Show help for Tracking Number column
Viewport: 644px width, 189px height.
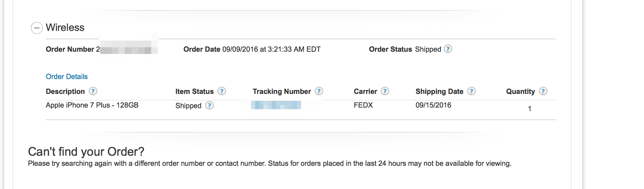319,91
